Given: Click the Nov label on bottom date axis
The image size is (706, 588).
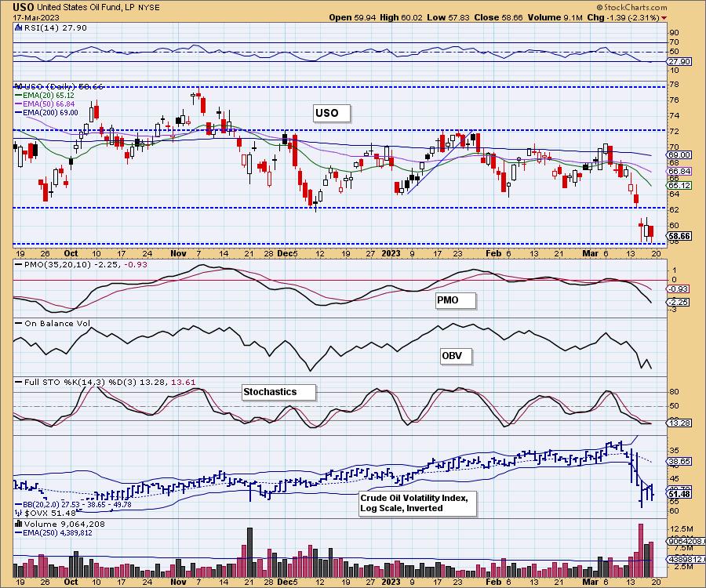Looking at the screenshot, I should 178,582.
